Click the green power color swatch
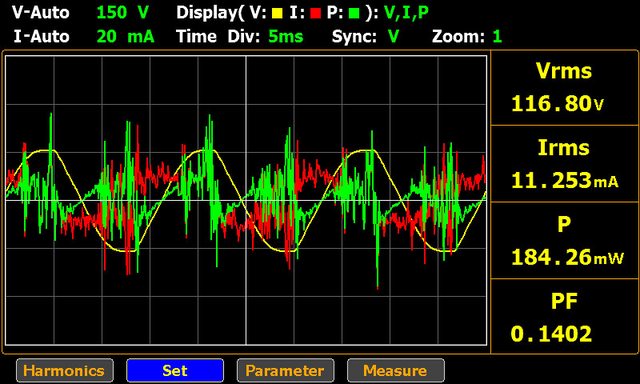The height and width of the screenshot is (384, 640). 354,13
